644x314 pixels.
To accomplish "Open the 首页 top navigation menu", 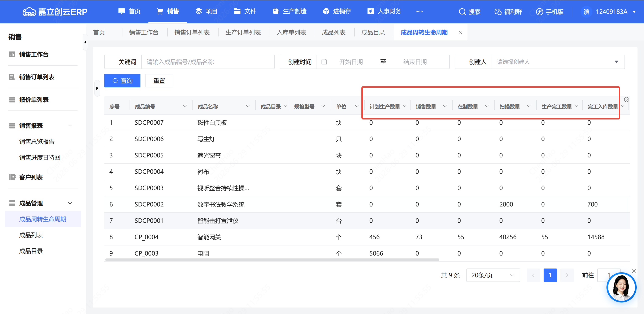I will point(130,11).
